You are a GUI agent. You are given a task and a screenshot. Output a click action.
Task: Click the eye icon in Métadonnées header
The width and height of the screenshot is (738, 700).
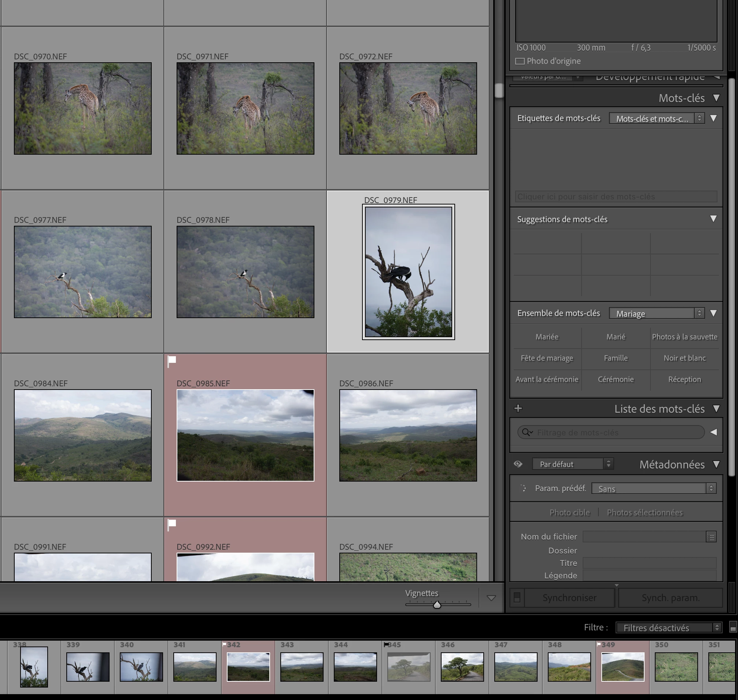518,464
